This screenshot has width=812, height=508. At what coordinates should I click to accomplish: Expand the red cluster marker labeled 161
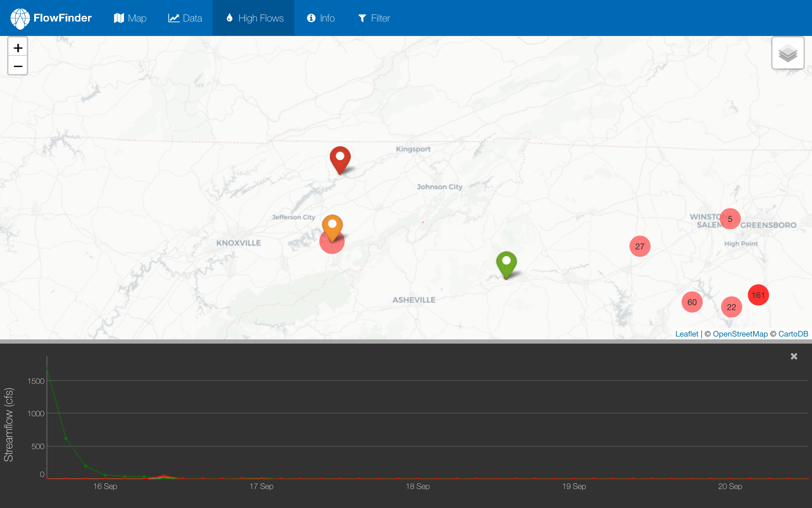[x=758, y=295]
